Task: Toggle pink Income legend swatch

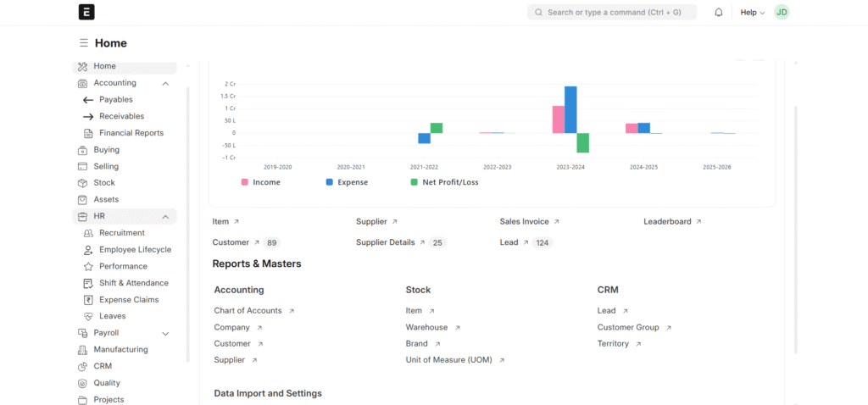Action: [x=244, y=182]
